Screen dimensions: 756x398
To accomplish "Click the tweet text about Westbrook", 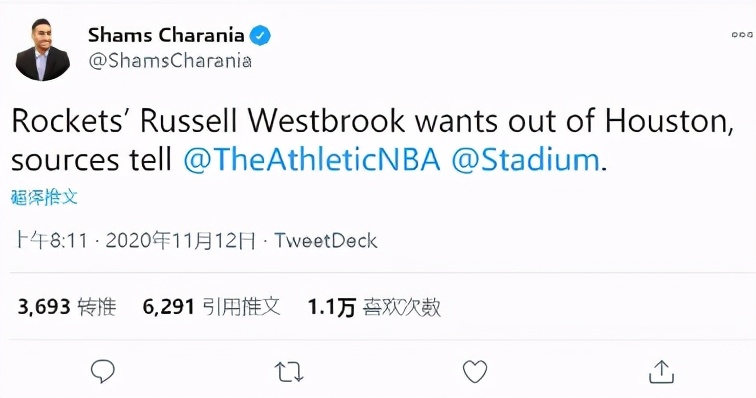I will pos(372,140).
